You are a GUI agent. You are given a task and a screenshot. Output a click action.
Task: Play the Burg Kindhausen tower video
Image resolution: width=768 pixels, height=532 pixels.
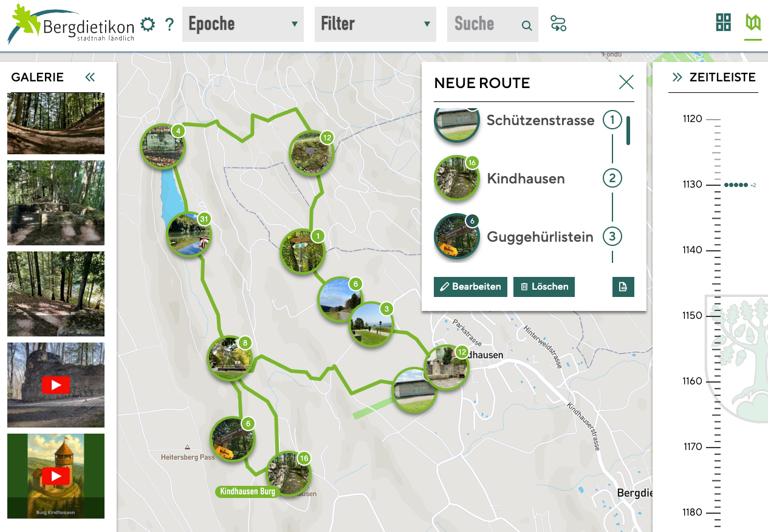click(x=56, y=476)
